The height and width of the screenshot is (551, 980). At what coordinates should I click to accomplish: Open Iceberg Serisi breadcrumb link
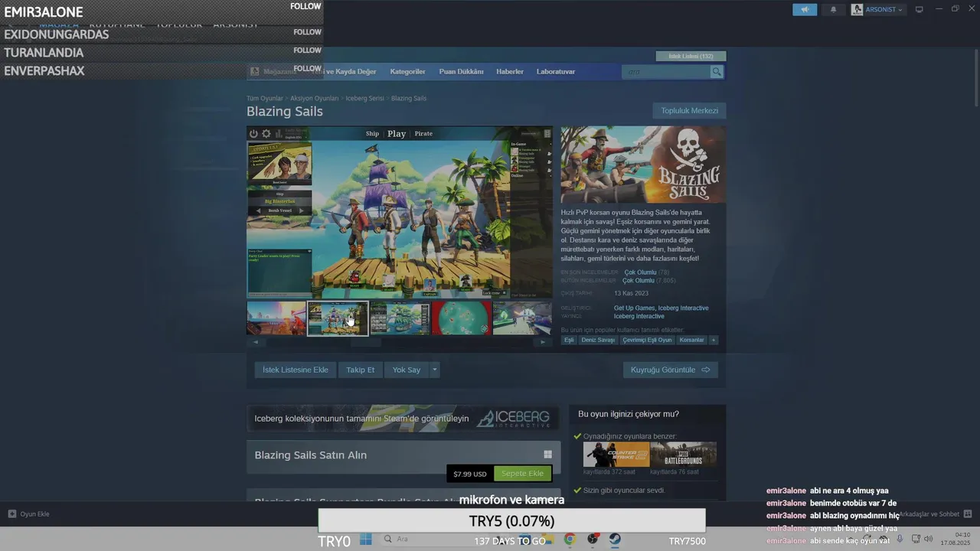364,99
